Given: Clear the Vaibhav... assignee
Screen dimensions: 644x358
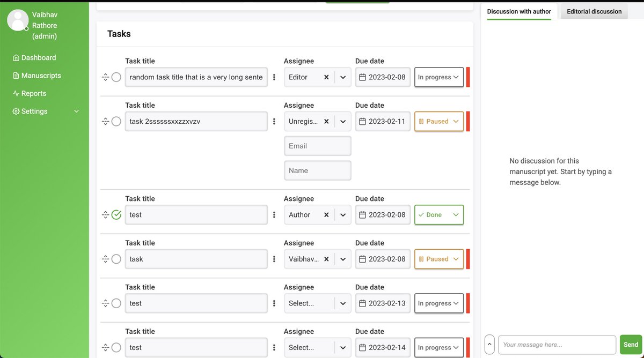Looking at the screenshot, I should click(x=326, y=259).
